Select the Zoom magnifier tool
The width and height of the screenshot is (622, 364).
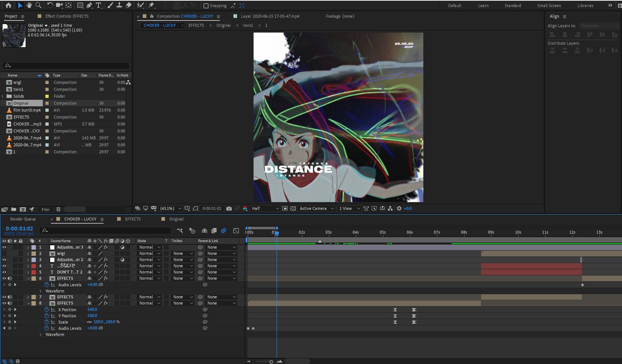[x=38, y=5]
